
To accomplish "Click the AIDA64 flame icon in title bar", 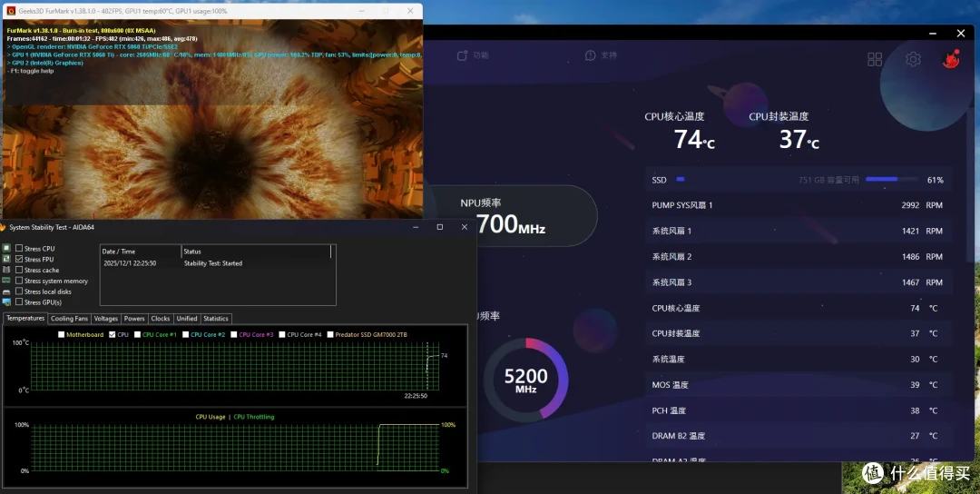I will click(3, 227).
